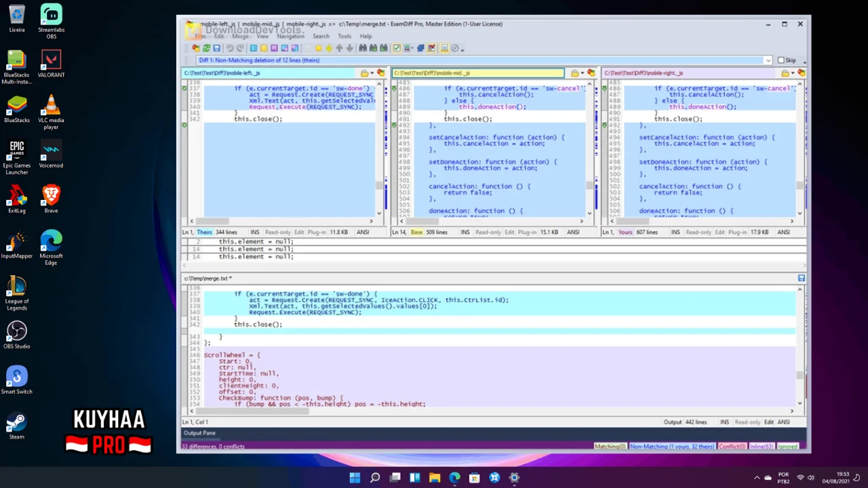Image resolution: width=868 pixels, height=488 pixels.
Task: Click the Matching(0) legend label
Action: pyautogui.click(x=610, y=447)
